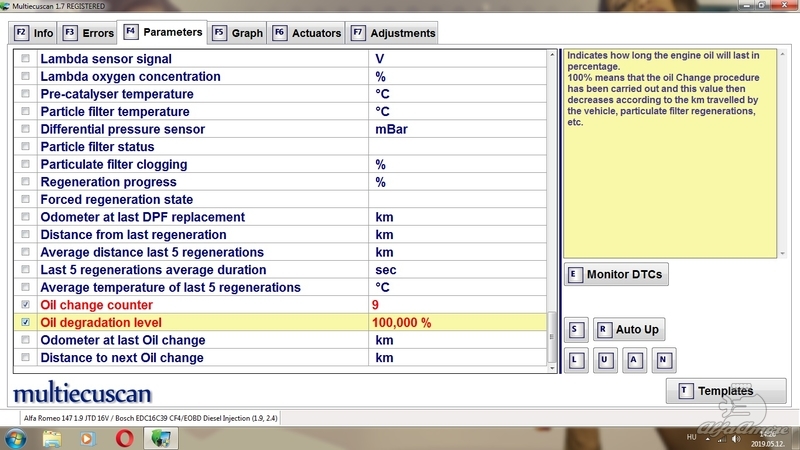Viewport: 800px width, 450px height.
Task: Click the U key button
Action: [x=605, y=360]
